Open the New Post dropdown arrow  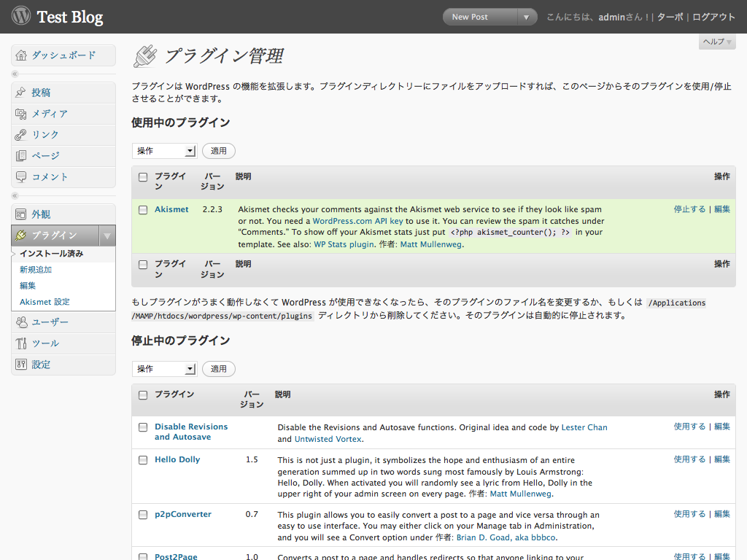click(x=527, y=17)
